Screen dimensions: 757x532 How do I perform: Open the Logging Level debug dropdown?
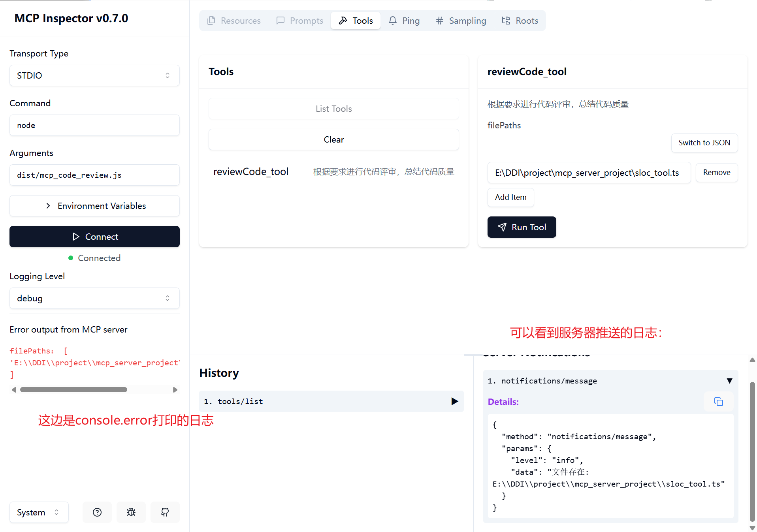pyautogui.click(x=94, y=298)
